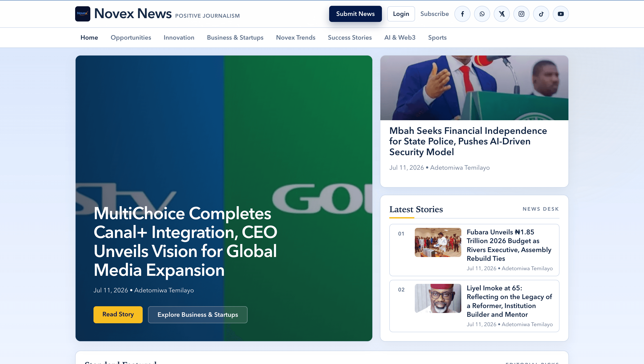Click the Fubara story date and byline
Screen dimensions: 644x364
coord(510,268)
